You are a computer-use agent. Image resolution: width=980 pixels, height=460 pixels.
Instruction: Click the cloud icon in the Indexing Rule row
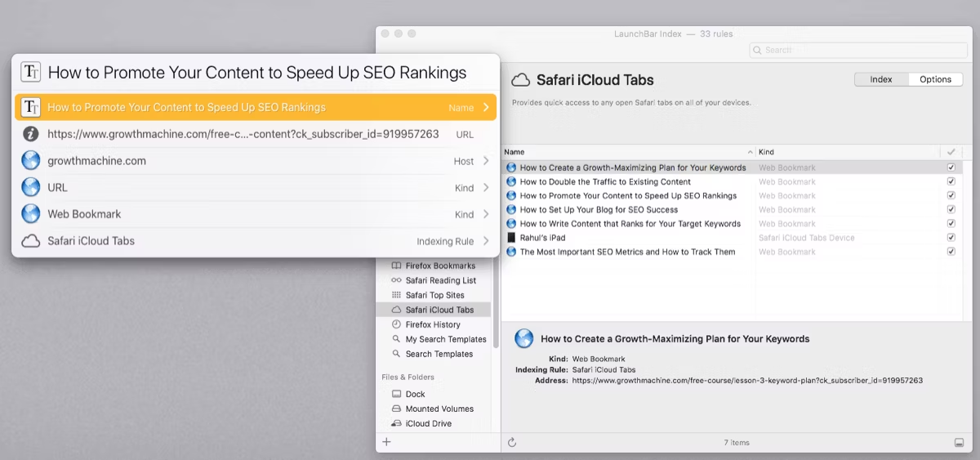click(x=31, y=241)
